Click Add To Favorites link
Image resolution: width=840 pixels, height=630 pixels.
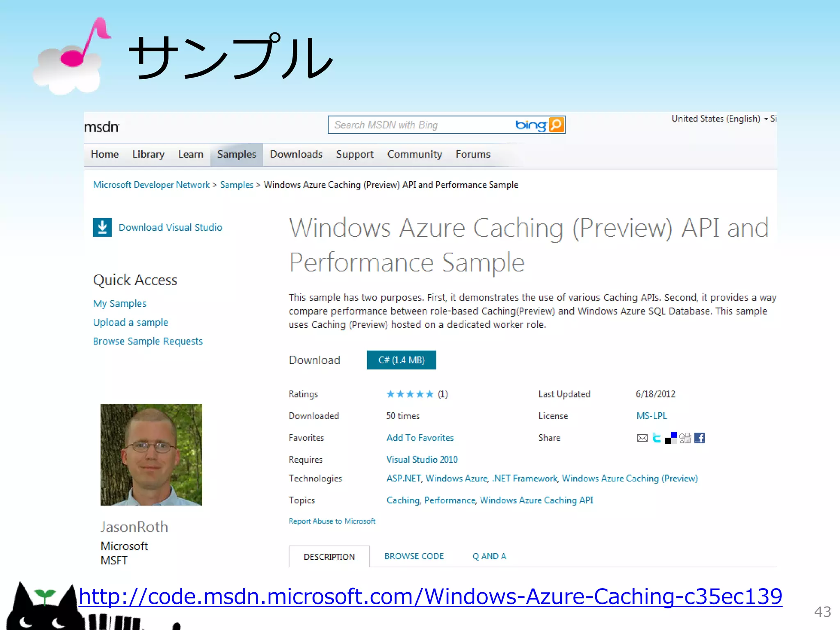coord(420,438)
